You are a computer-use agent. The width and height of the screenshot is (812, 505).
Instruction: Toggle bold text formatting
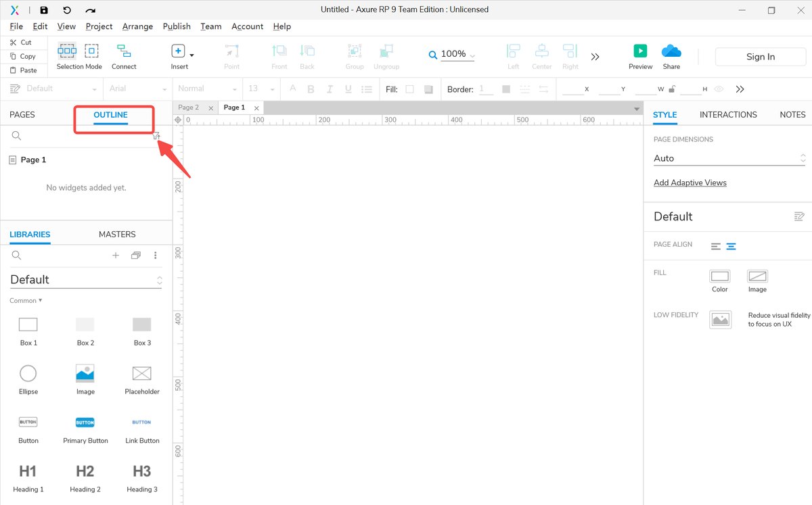point(311,89)
